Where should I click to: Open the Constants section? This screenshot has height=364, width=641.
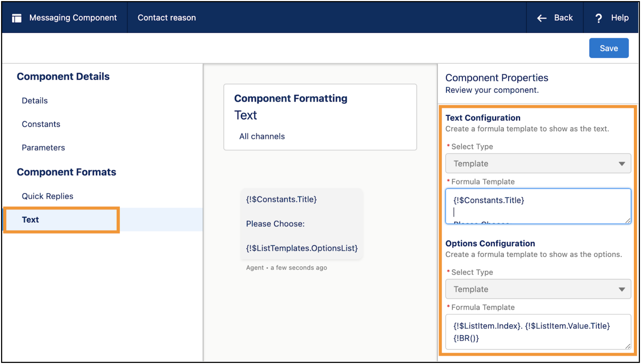coord(41,124)
